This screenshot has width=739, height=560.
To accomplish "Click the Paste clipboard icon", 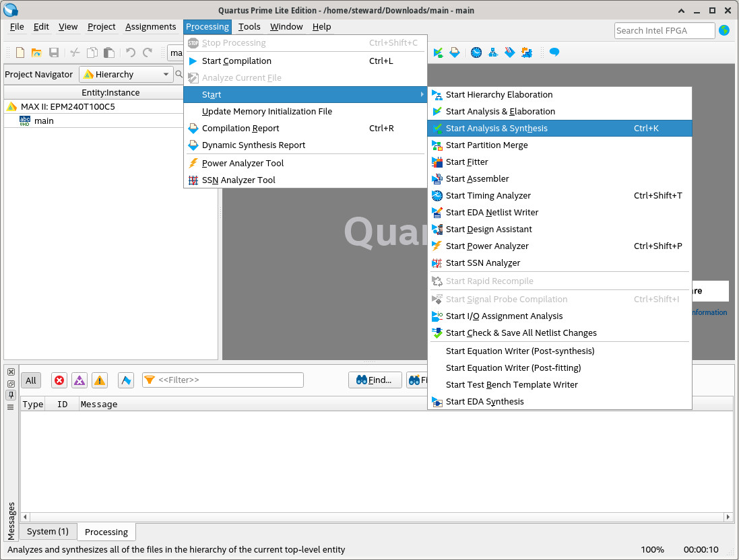I will click(109, 53).
